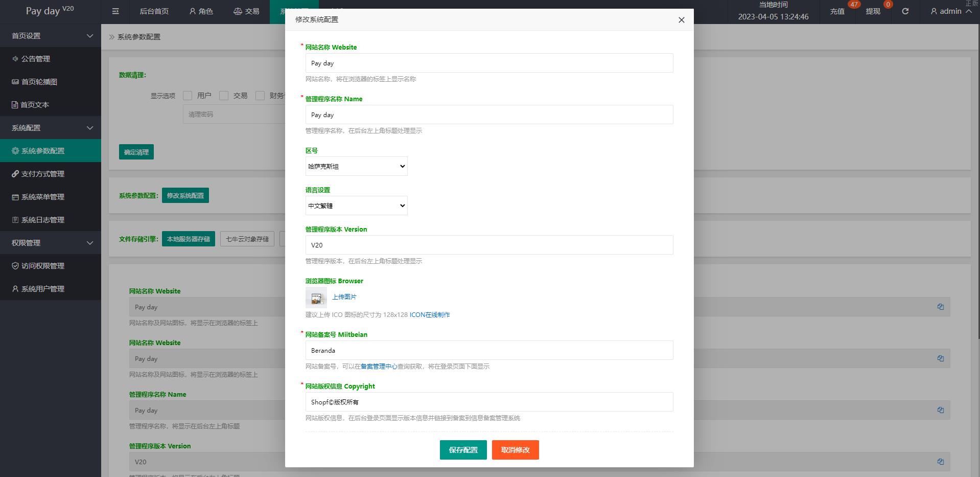
Task: Click the browser icon thumbnail preview
Action: coord(316,297)
